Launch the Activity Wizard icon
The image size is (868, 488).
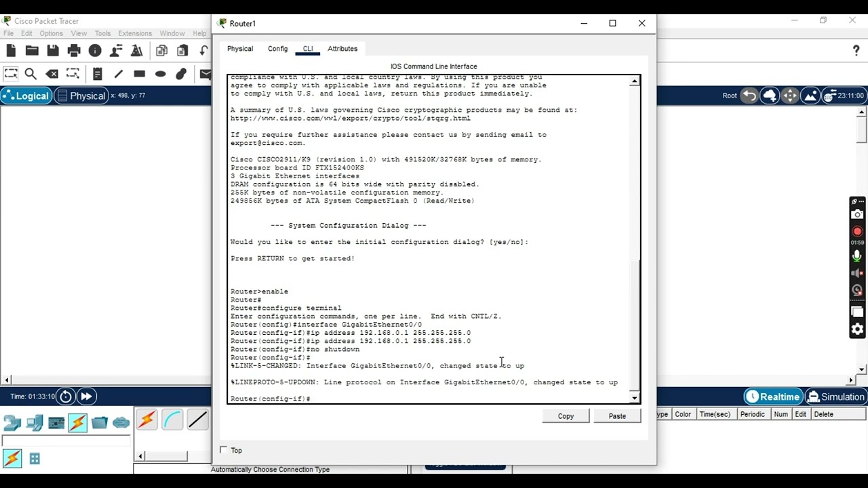pos(137,51)
